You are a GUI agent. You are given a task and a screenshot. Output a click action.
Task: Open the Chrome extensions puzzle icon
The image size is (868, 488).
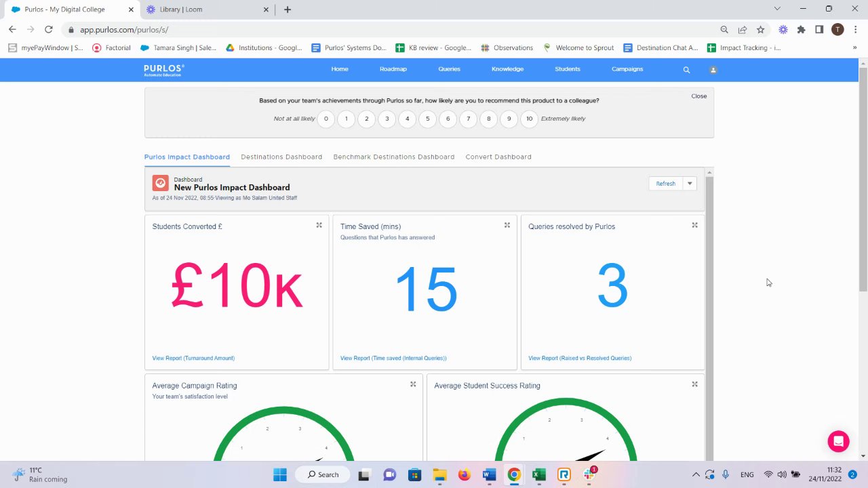(x=801, y=30)
